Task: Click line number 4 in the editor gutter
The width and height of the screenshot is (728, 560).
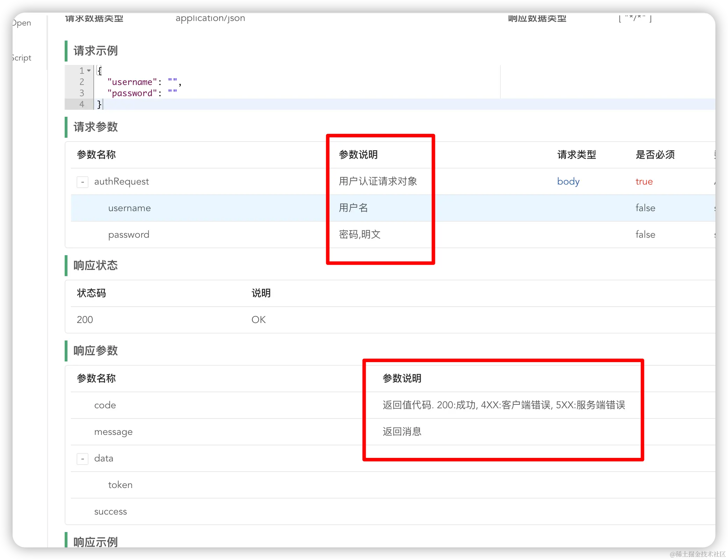Action: 82,104
